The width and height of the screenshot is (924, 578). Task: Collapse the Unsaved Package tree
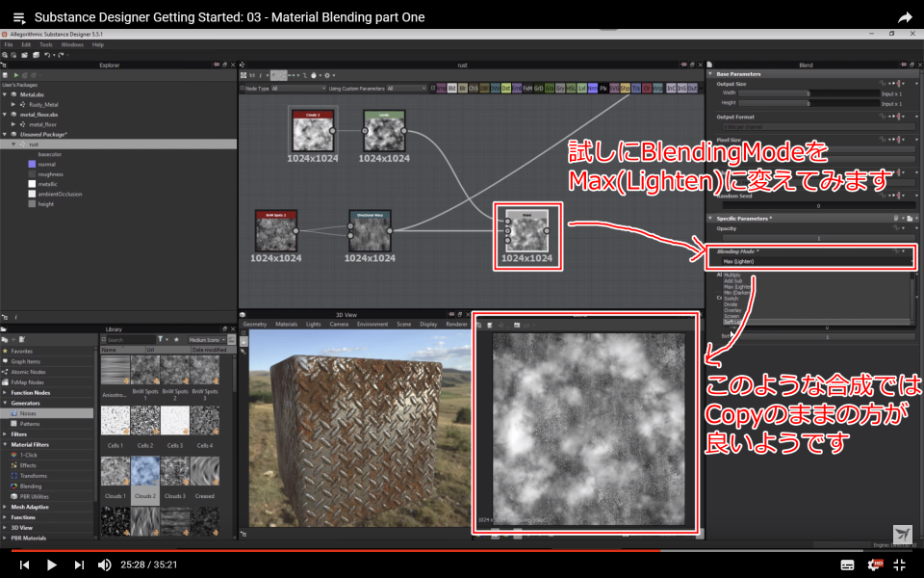5,135
